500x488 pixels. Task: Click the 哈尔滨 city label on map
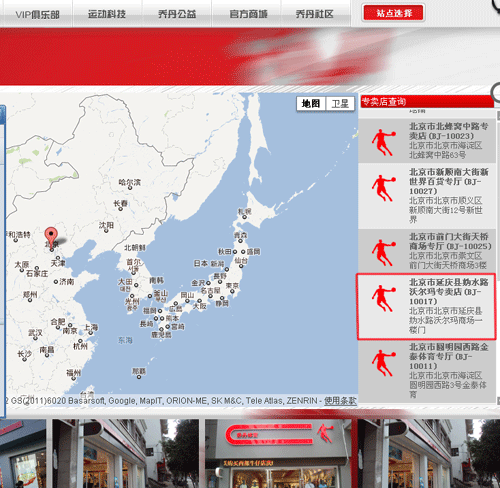pyautogui.click(x=130, y=182)
